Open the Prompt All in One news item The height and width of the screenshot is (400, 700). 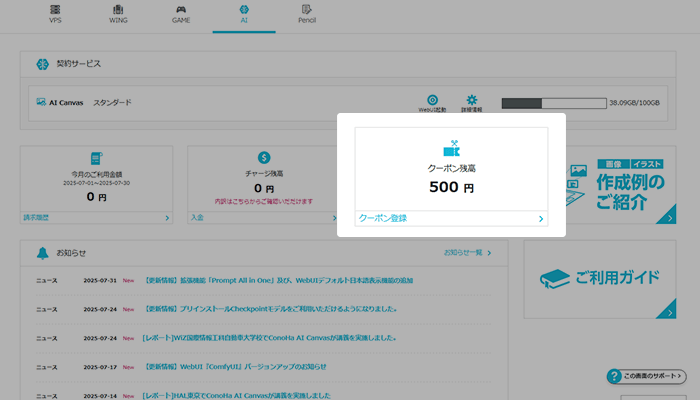(277, 280)
